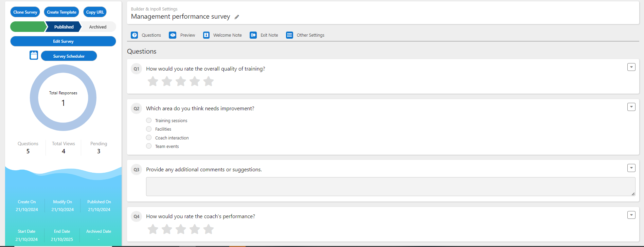The image size is (644, 247).
Task: Select fourth star for coach's performance
Action: point(195,229)
